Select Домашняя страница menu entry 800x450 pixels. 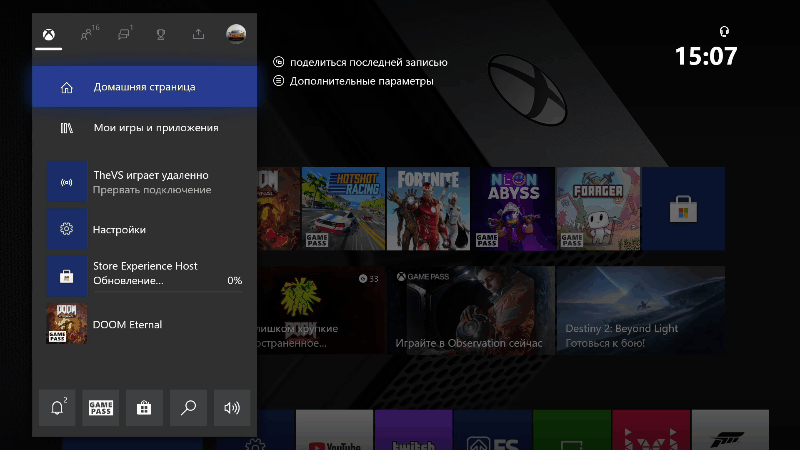point(144,87)
